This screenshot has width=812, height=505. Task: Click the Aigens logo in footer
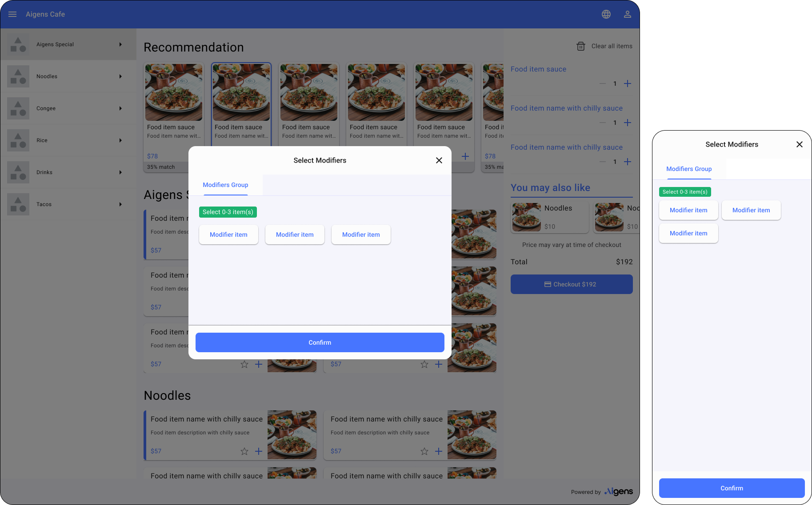click(619, 491)
